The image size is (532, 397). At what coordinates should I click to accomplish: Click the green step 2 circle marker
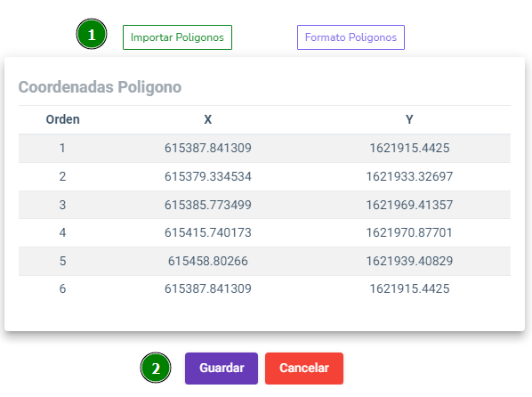[x=156, y=368]
